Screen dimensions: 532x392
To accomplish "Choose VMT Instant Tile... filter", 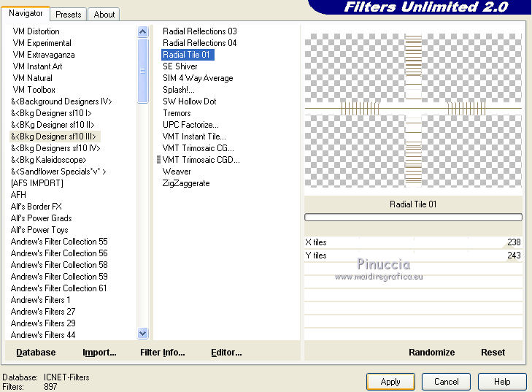I will (x=194, y=137).
